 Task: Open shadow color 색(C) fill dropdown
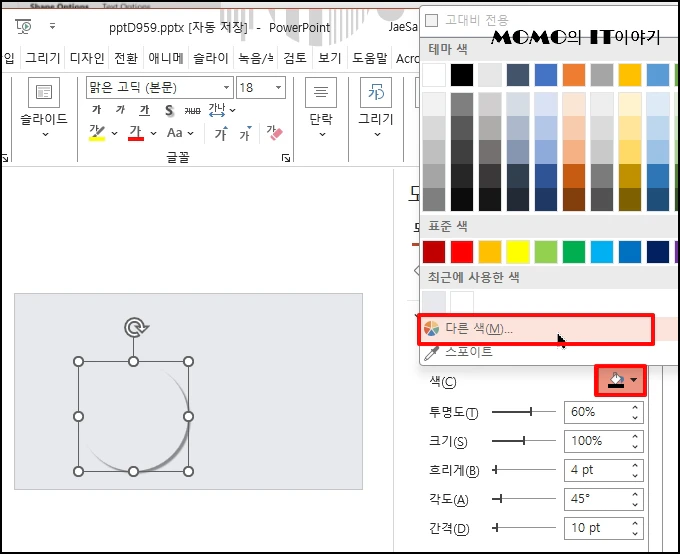point(621,380)
